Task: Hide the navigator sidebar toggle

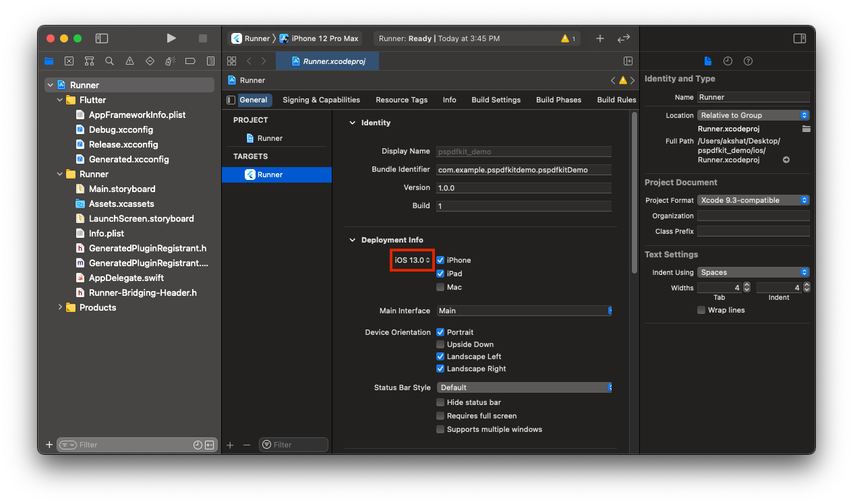Action: click(102, 38)
